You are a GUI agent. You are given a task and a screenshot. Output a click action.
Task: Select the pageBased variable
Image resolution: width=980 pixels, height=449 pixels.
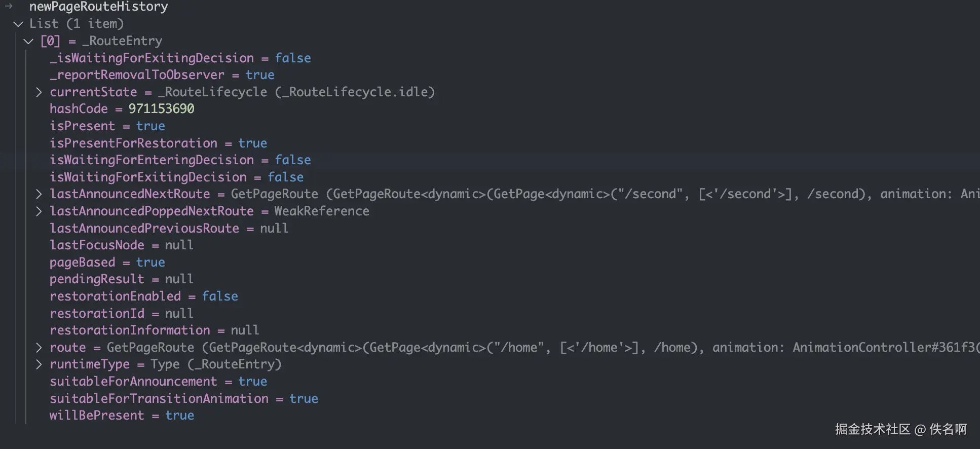pos(82,263)
